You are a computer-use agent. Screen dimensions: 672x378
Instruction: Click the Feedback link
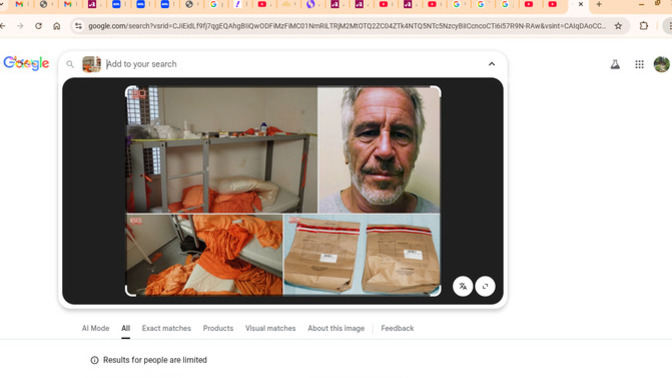tap(397, 328)
